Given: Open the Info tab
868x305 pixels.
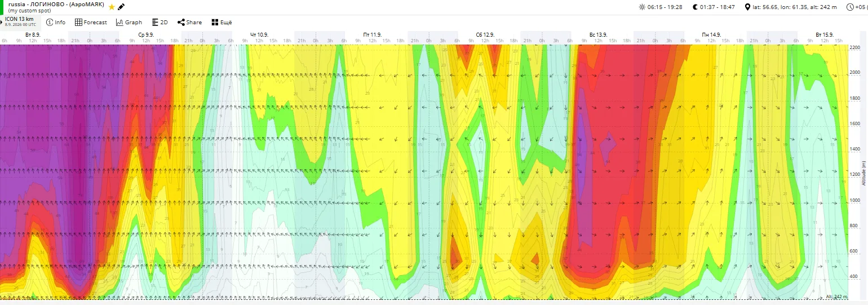Looking at the screenshot, I should point(56,23).
